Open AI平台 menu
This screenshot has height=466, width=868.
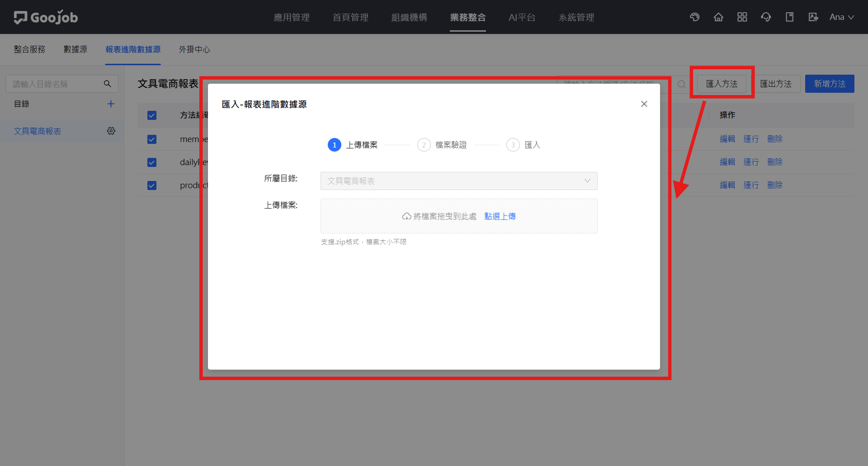[x=522, y=17]
